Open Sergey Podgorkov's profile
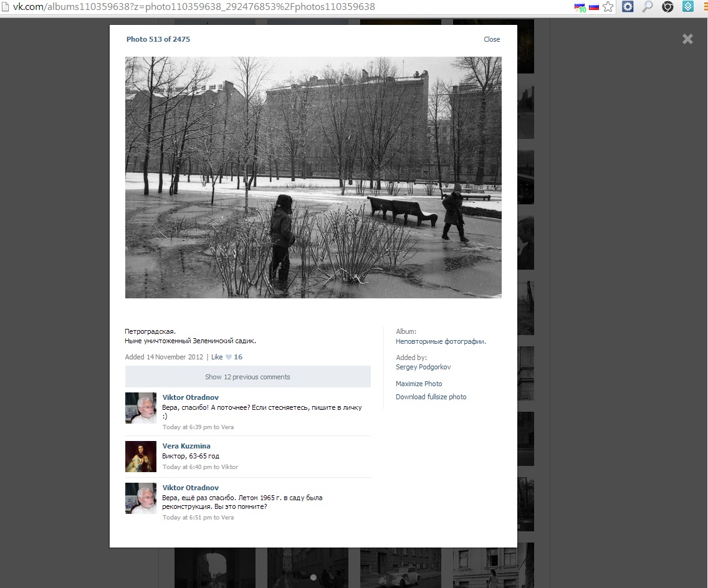 (x=423, y=367)
